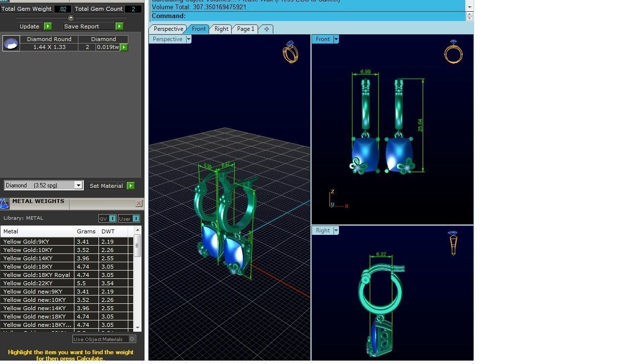The height and width of the screenshot is (364, 624).
Task: Click metal list scrollbar up arrow
Action: (138, 230)
